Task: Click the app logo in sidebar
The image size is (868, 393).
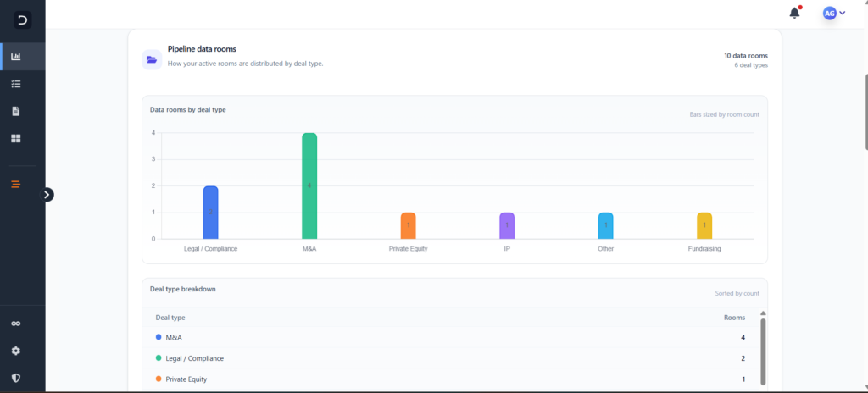Action: click(x=22, y=20)
